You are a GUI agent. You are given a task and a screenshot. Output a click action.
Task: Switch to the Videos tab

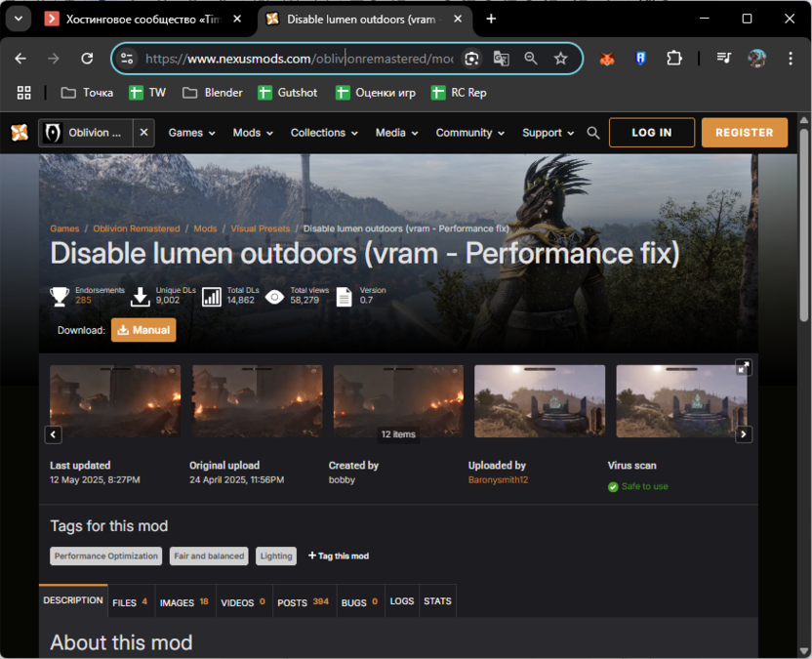pos(243,602)
